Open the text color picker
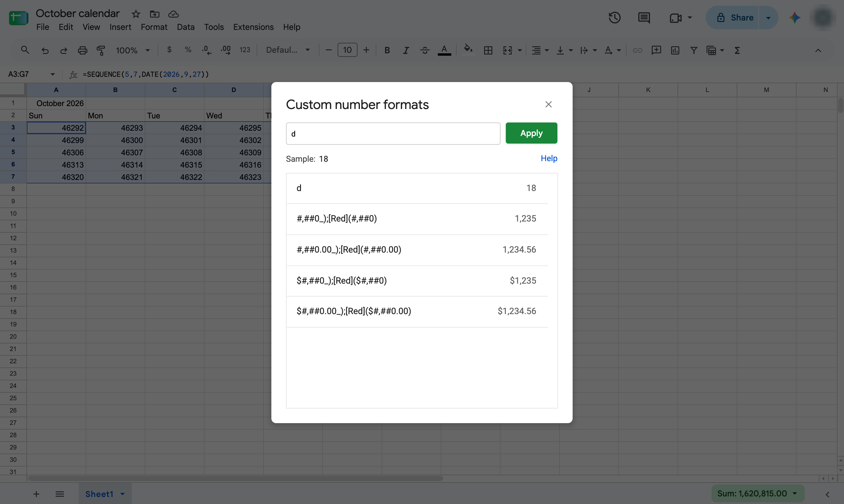This screenshot has height=504, width=844. (x=444, y=50)
